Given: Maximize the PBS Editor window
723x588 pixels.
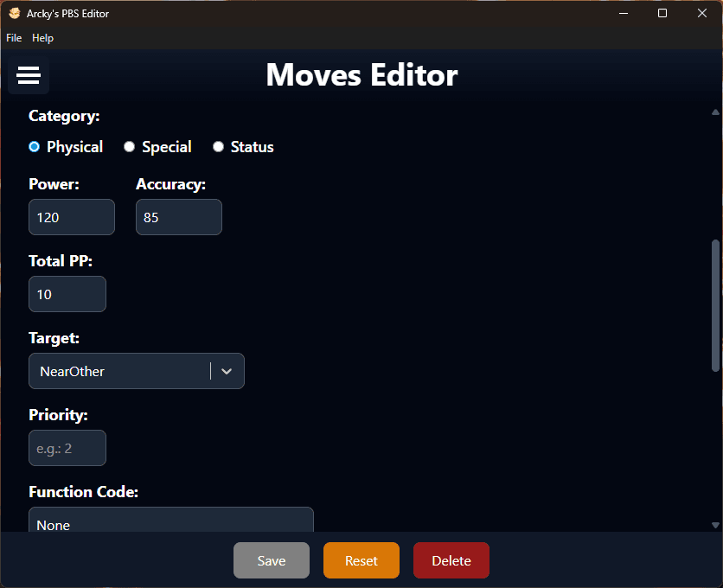Looking at the screenshot, I should (x=662, y=13).
